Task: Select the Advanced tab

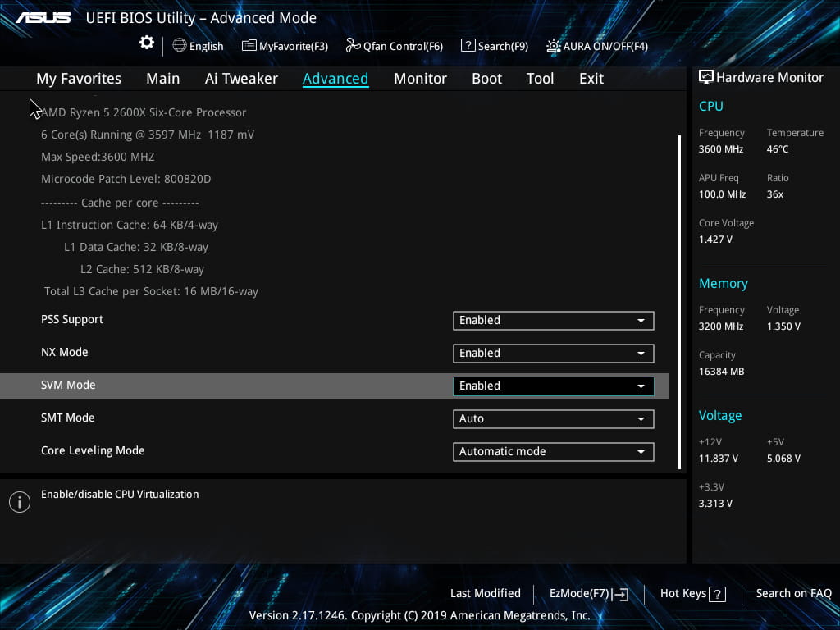Action: pyautogui.click(x=336, y=79)
